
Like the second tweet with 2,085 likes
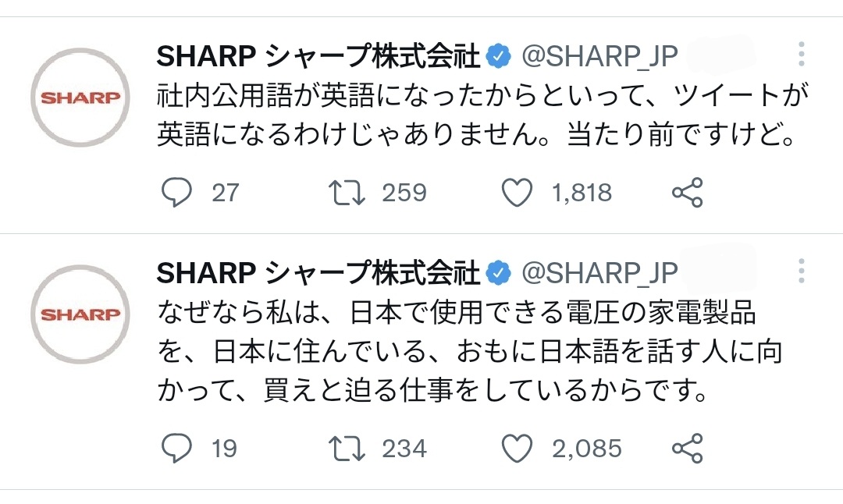point(517,448)
